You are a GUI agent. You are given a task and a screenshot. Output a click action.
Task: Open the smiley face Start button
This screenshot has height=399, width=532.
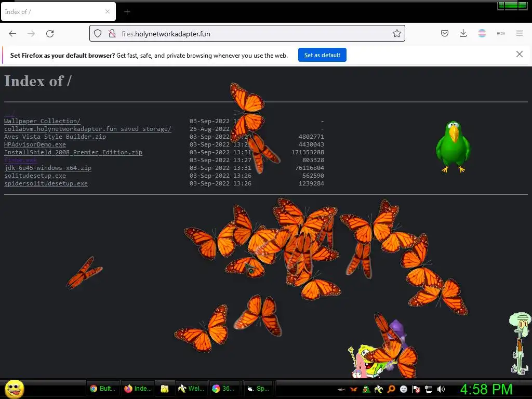tap(14, 389)
